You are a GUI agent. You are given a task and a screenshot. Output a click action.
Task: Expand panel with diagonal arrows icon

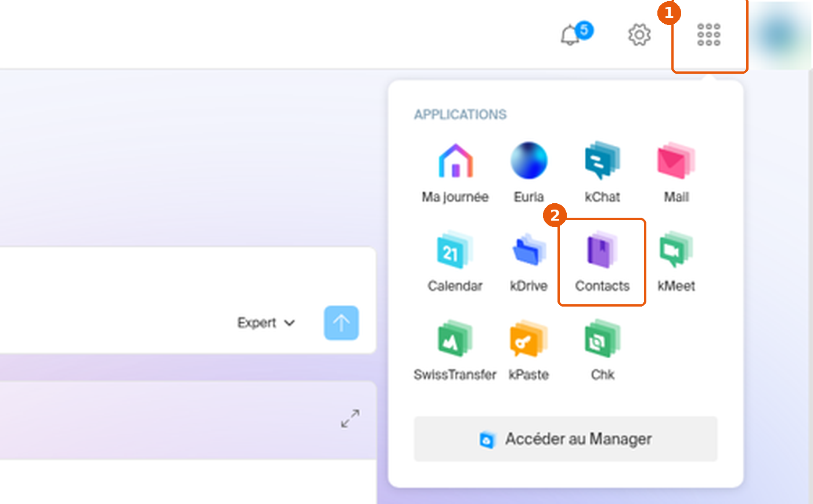pos(350,419)
